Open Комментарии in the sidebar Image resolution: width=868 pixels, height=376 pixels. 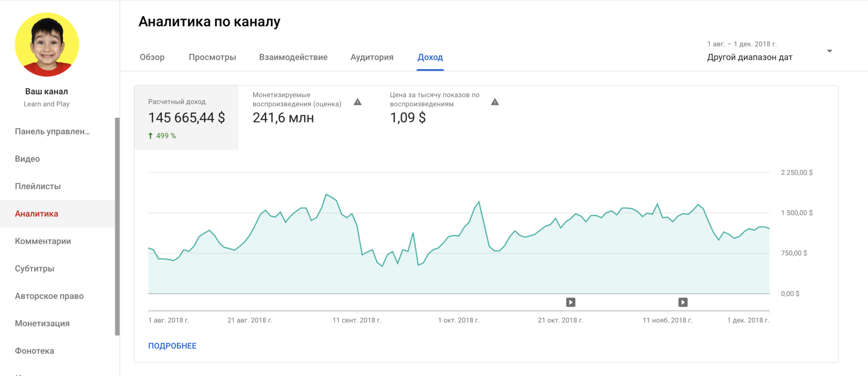pos(43,241)
